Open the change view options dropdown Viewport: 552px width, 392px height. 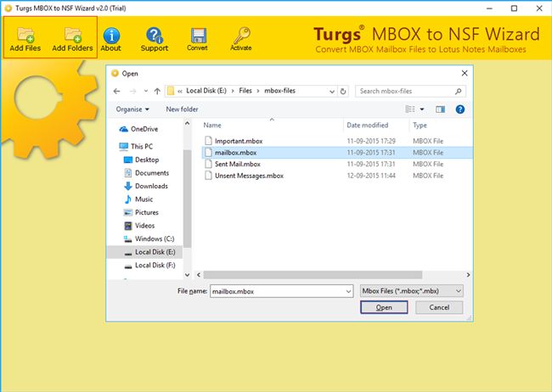[x=422, y=109]
